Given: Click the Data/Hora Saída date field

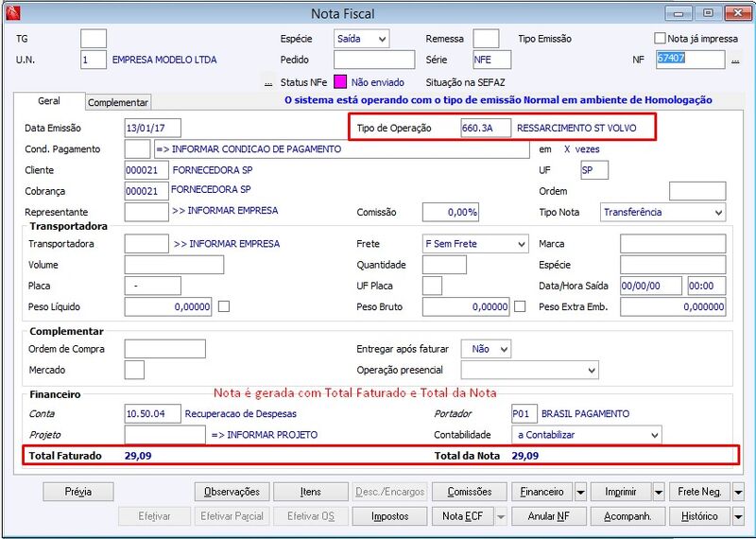Looking at the screenshot, I should click(651, 286).
